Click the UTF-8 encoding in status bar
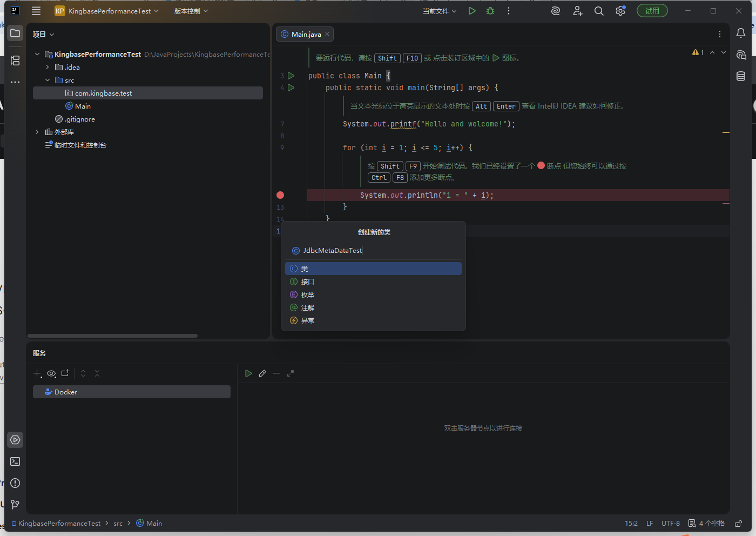This screenshot has height=536, width=756. [670, 523]
